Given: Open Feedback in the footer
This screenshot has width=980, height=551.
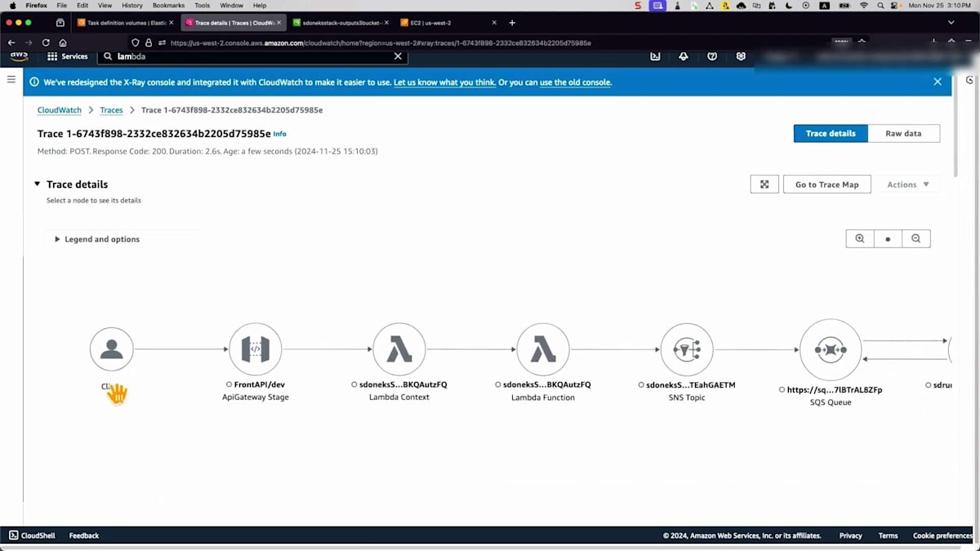Looking at the screenshot, I should [x=84, y=535].
